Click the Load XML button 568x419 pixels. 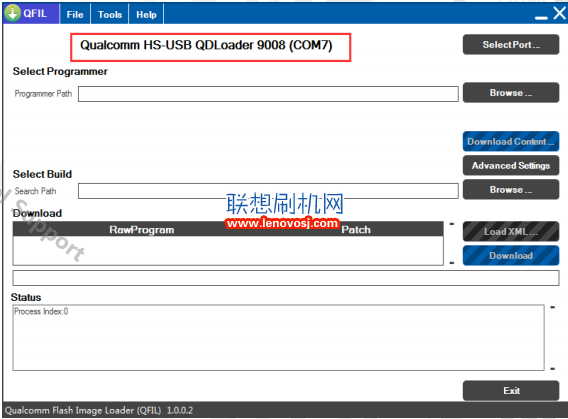(x=511, y=231)
